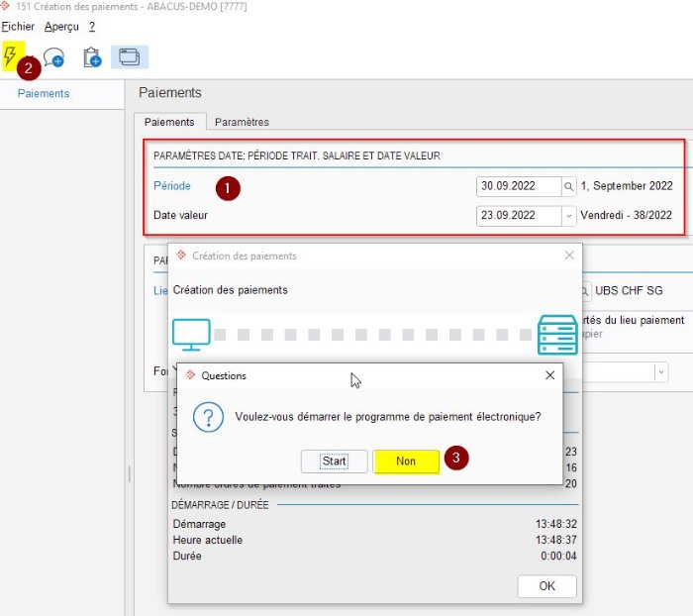Click the question mark icon in Questions dialog
This screenshot has width=693, height=616.
[x=208, y=417]
